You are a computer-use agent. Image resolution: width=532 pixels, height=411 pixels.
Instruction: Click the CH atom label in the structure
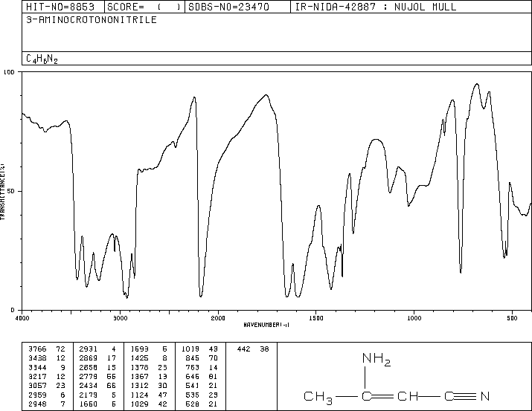(408, 396)
